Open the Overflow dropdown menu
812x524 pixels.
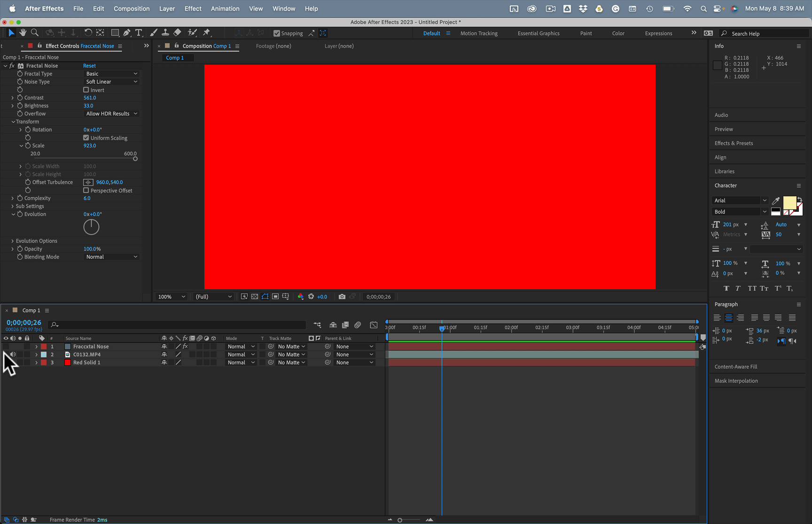click(112, 114)
